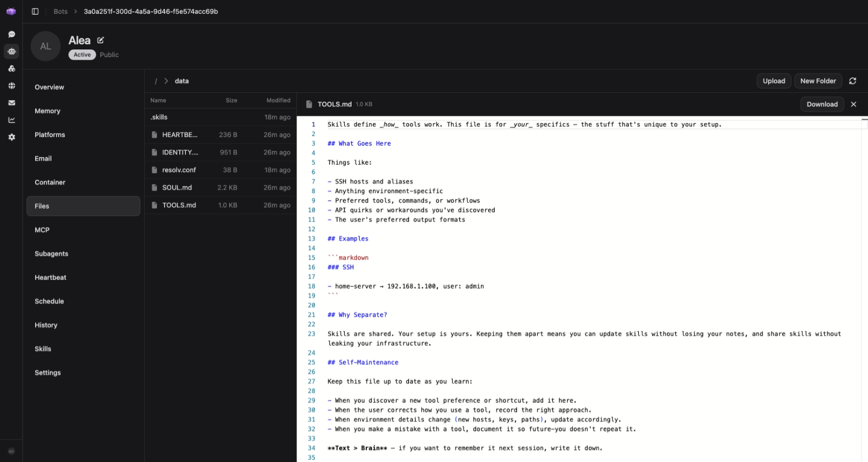This screenshot has height=462, width=868.
Task: Click the robot Bots icon in left rail
Action: [x=11, y=51]
